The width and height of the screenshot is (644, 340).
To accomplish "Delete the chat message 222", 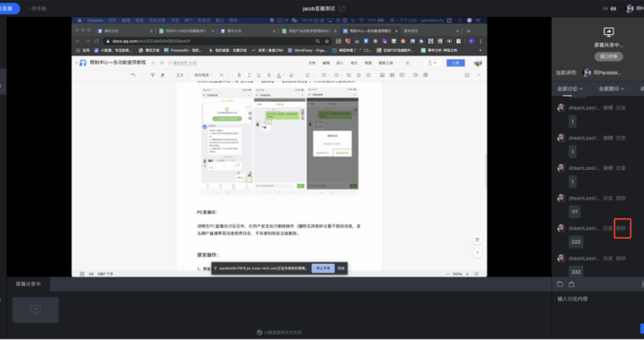I will (621, 228).
